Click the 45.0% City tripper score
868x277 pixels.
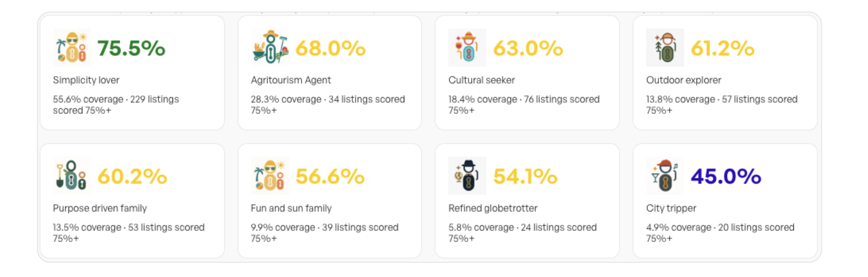pyautogui.click(x=726, y=176)
